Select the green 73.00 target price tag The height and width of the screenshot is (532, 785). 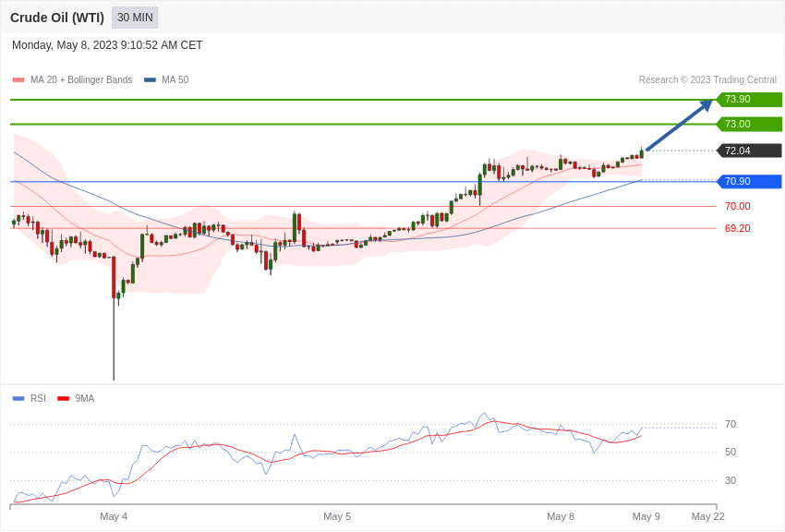[x=749, y=125]
